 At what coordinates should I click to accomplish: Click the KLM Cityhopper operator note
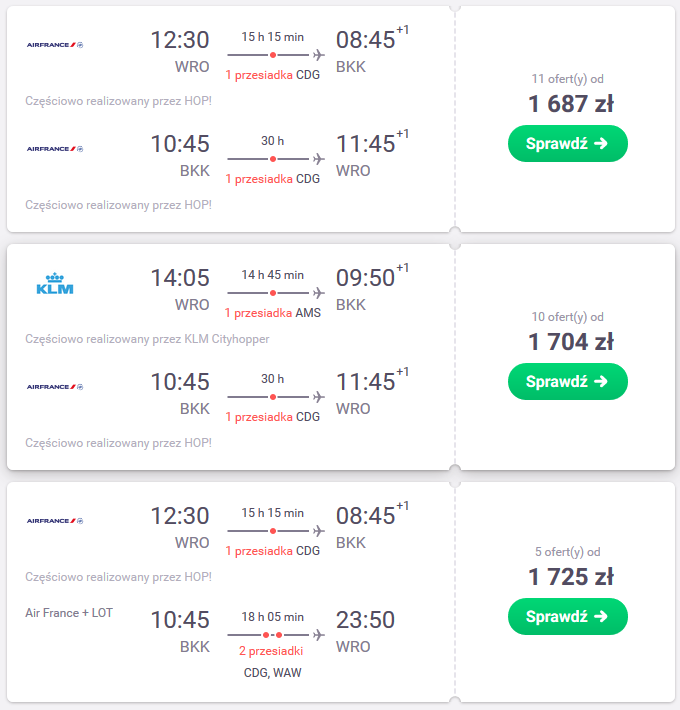147,339
